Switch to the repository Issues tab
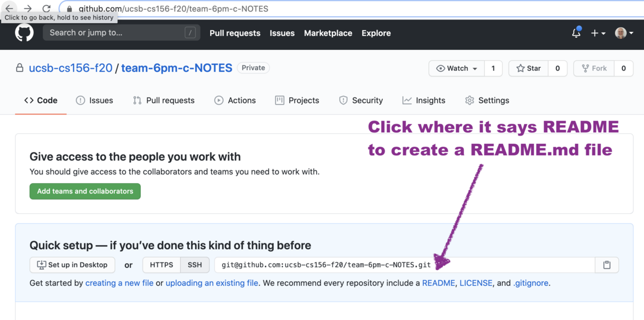This screenshot has width=644, height=320. [94, 100]
